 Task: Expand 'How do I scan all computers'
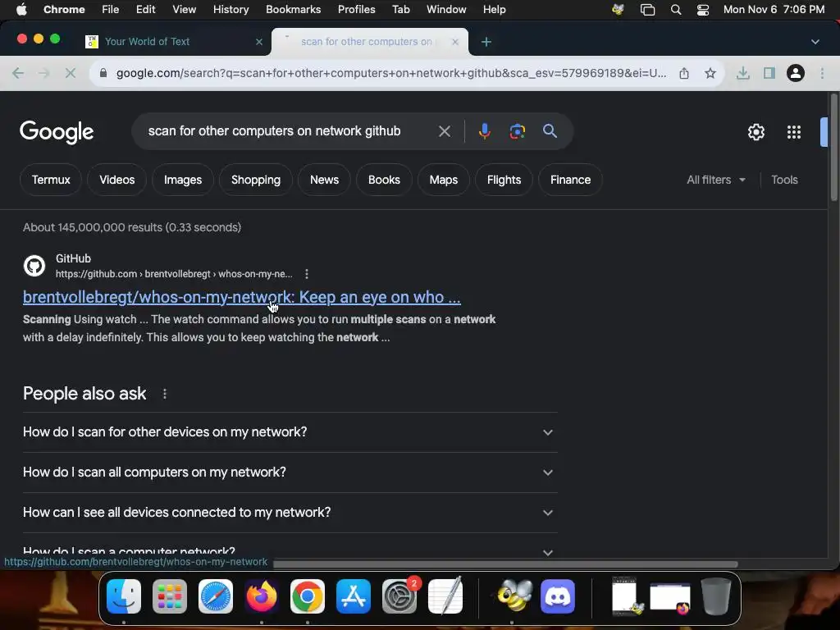point(290,472)
